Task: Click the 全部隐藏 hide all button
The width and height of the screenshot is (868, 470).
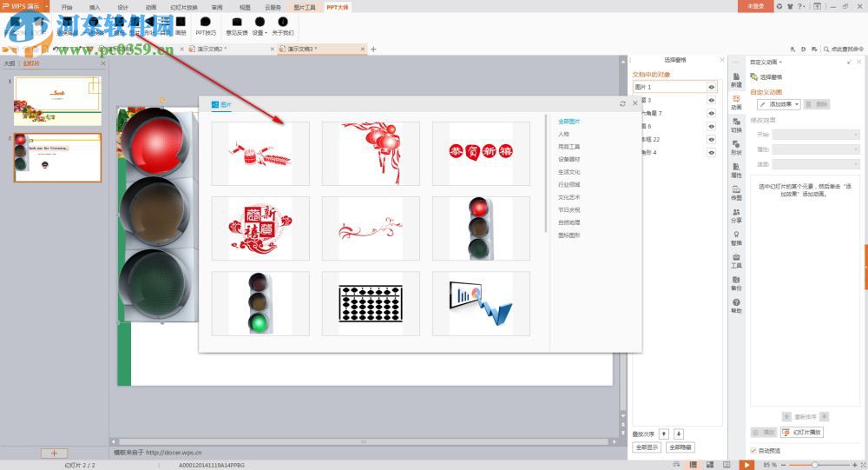Action: click(681, 447)
